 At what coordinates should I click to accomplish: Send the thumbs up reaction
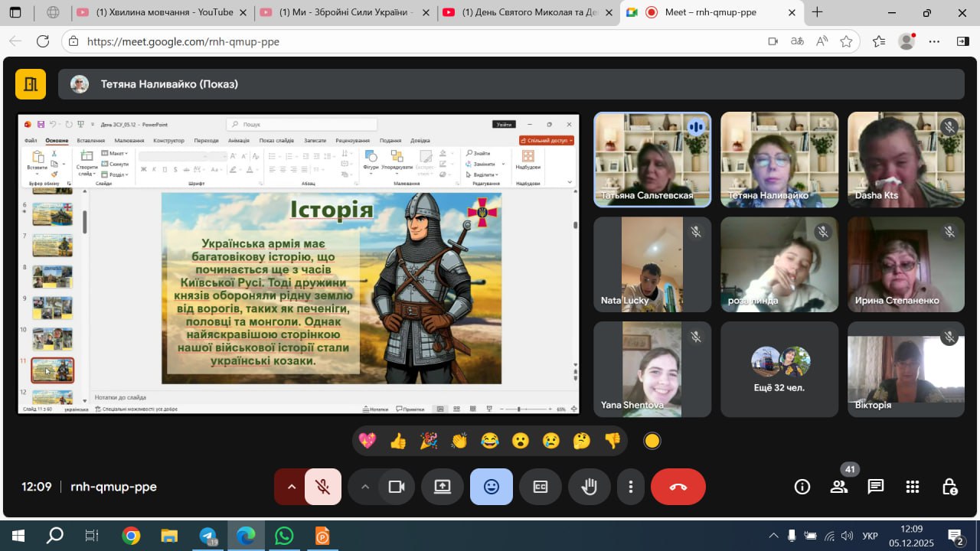pos(398,441)
